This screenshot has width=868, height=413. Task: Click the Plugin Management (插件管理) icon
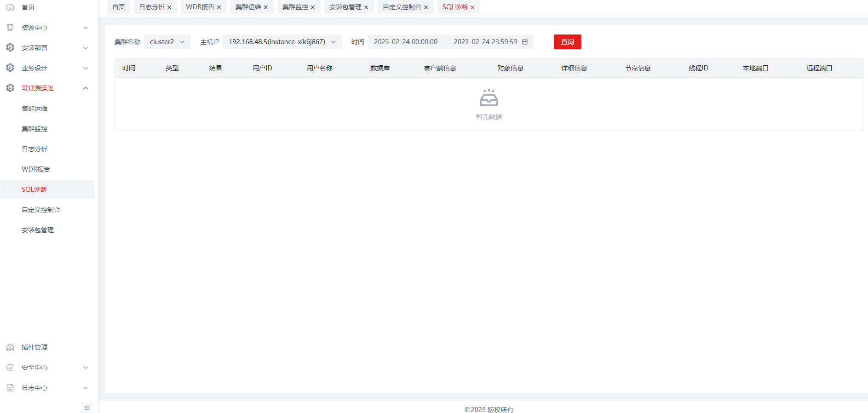point(10,347)
